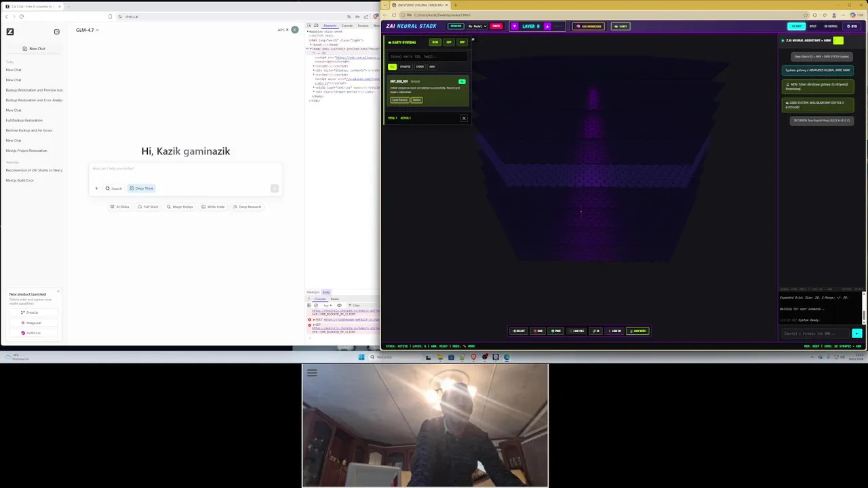868x488 pixels.
Task: Click the send arrow button in chat box
Action: (274, 188)
